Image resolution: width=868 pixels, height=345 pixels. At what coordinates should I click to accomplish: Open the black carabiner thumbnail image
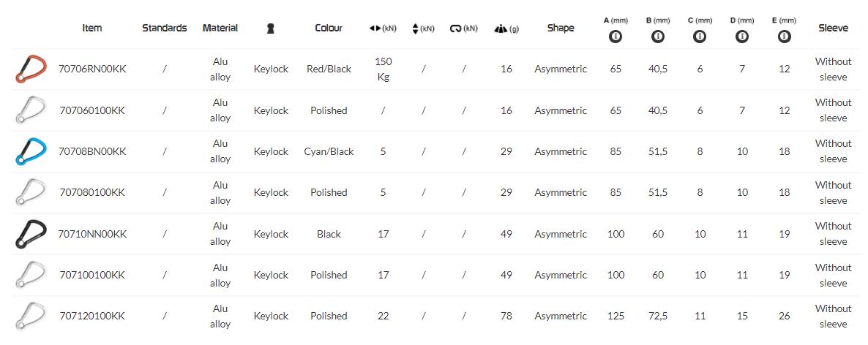point(29,234)
